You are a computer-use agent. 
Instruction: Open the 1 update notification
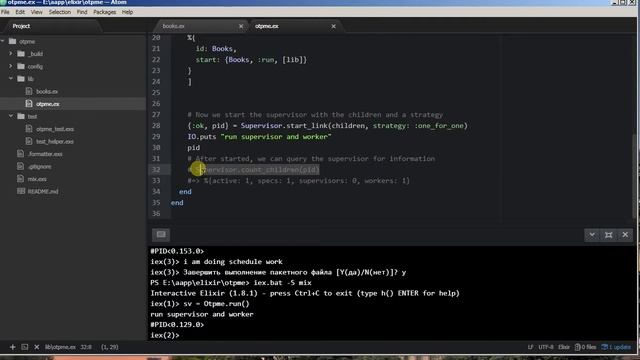[616, 347]
